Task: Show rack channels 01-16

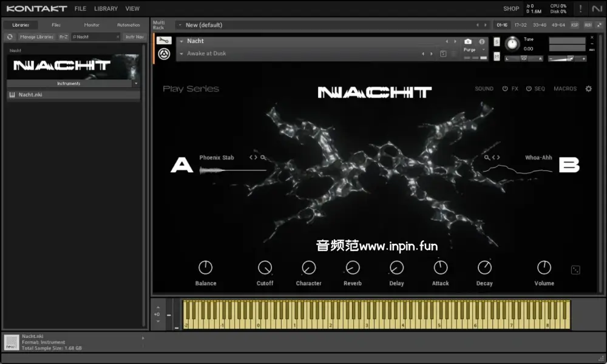Action: [x=502, y=25]
